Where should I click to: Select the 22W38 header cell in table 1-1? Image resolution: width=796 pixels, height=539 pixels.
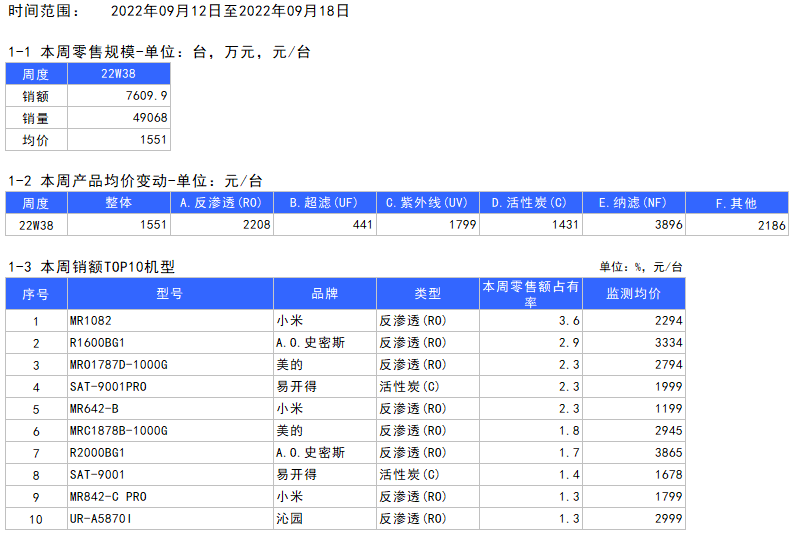click(118, 74)
